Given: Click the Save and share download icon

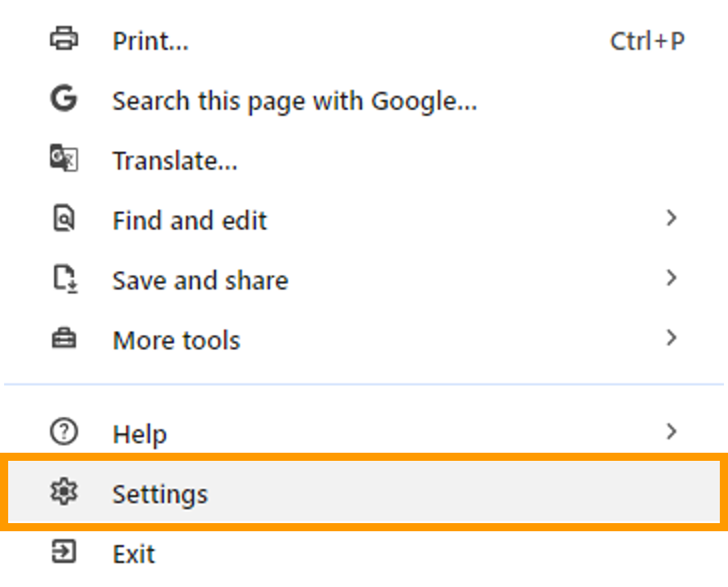Looking at the screenshot, I should [x=65, y=278].
